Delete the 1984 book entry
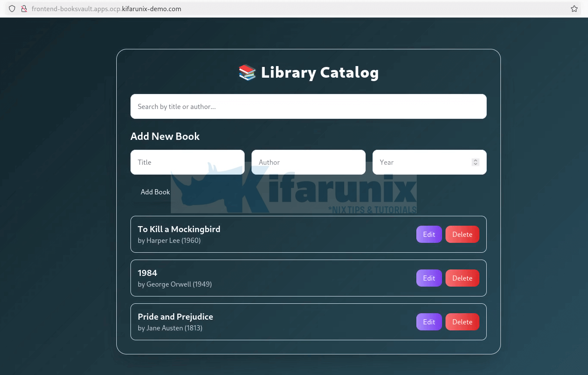This screenshot has width=588, height=375. (x=462, y=278)
